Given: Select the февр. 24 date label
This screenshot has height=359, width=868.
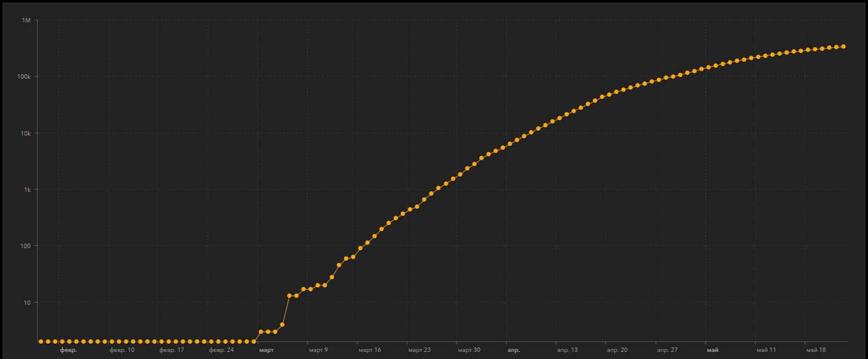Looking at the screenshot, I should (x=221, y=350).
